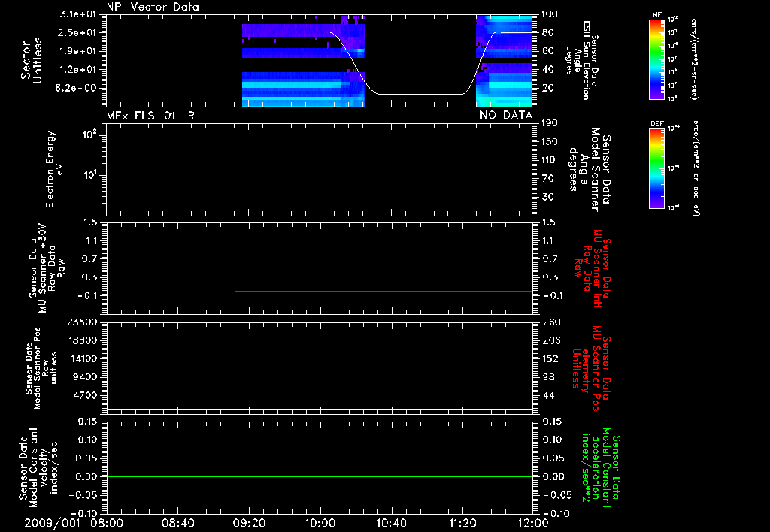Click the red line in MU Scanner +30V panel

coord(384,291)
